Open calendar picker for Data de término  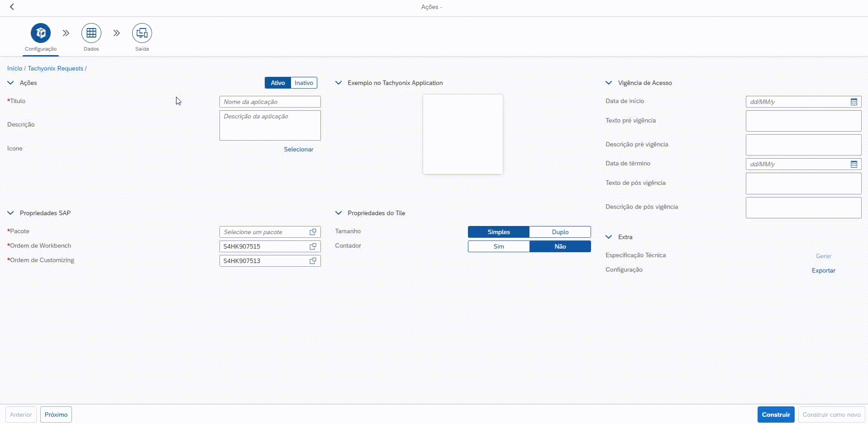[854, 164]
